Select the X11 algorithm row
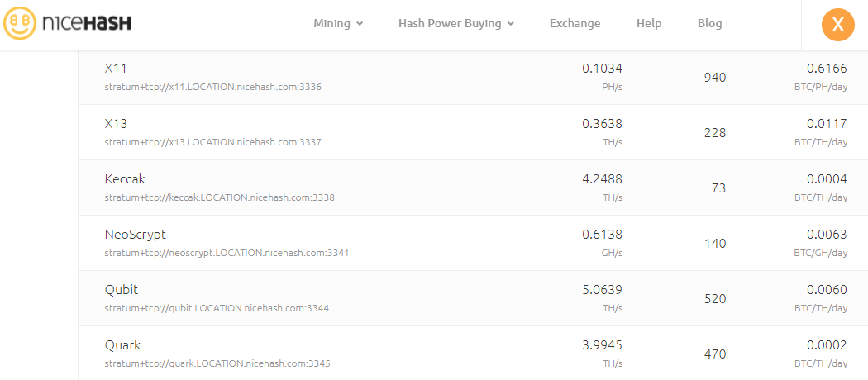Image resolution: width=868 pixels, height=380 pixels. pos(473,77)
